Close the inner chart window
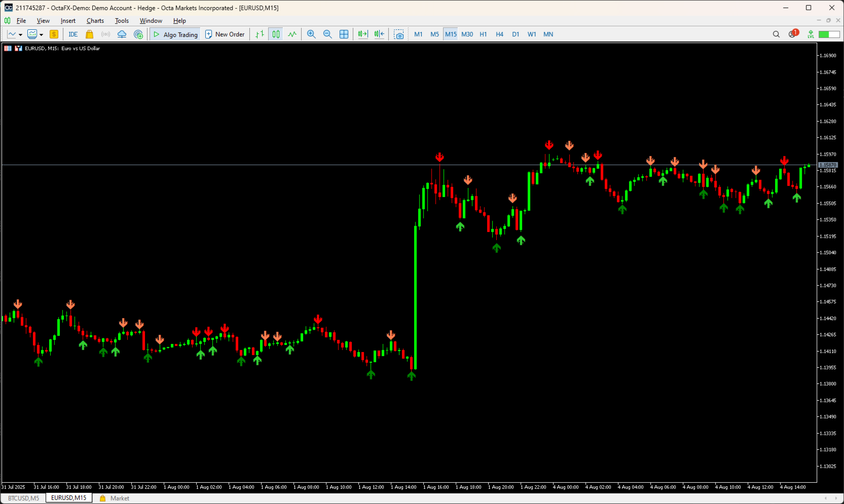Image resolution: width=844 pixels, height=504 pixels. 838,21
